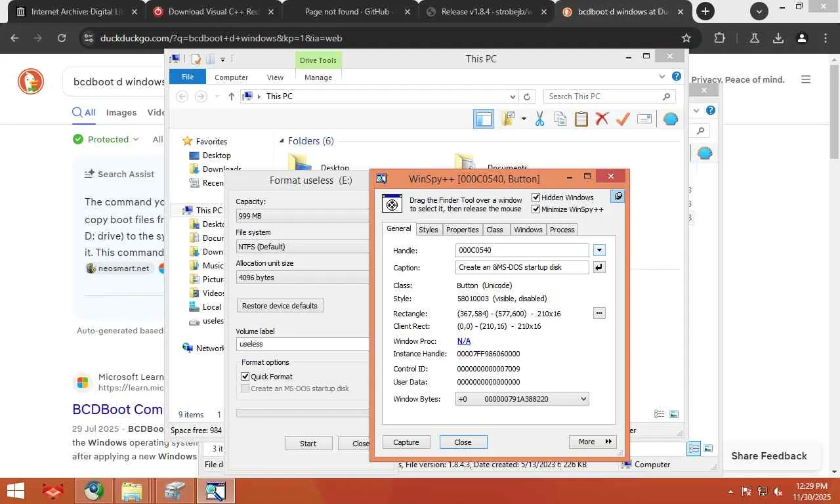Click the WinSpy++ magnifier icon in the taskbar

point(216,491)
